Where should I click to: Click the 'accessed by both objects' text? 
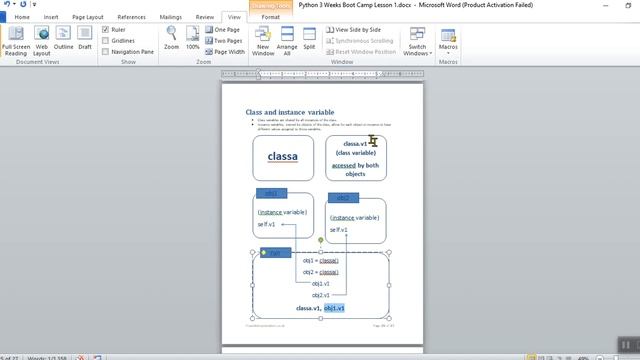(x=356, y=169)
